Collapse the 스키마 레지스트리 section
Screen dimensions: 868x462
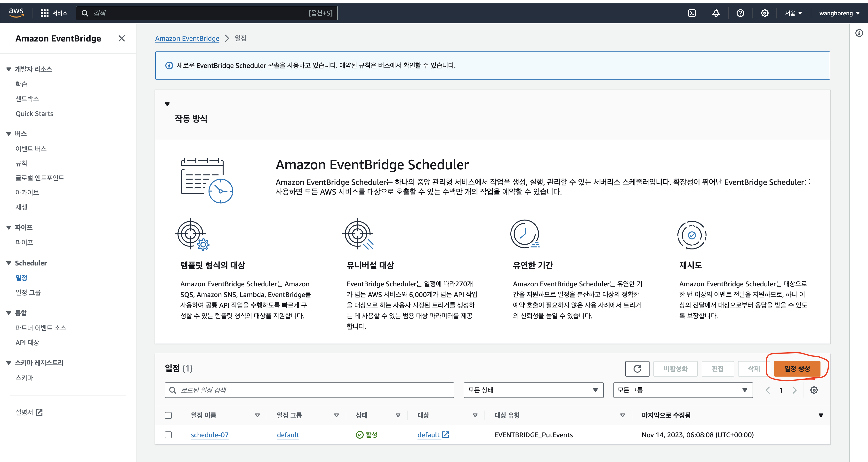coord(9,363)
